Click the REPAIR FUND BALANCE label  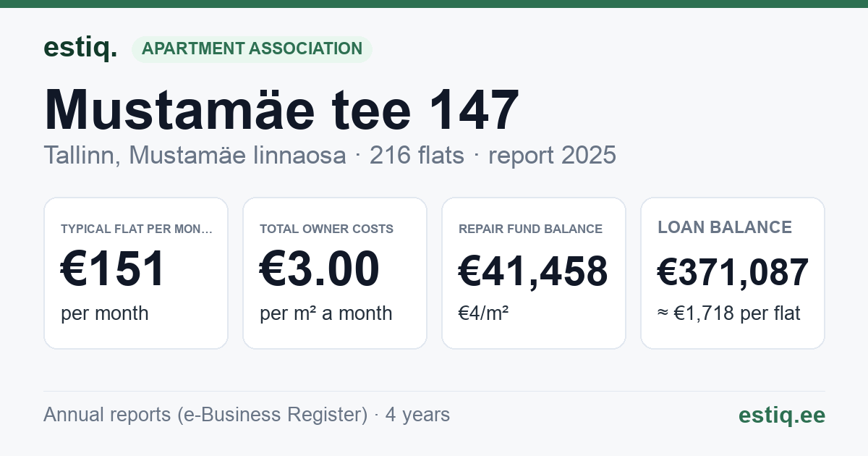(x=530, y=229)
